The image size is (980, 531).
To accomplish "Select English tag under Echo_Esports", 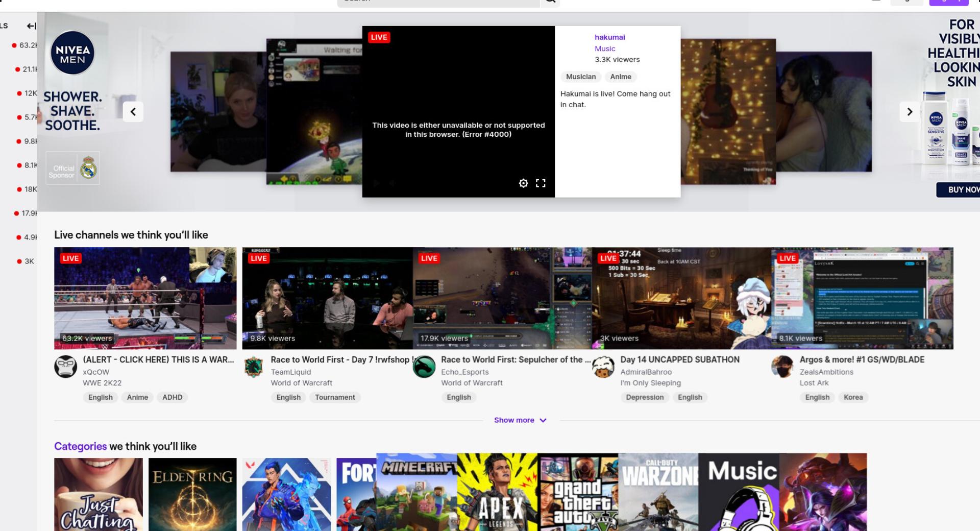I will click(459, 397).
